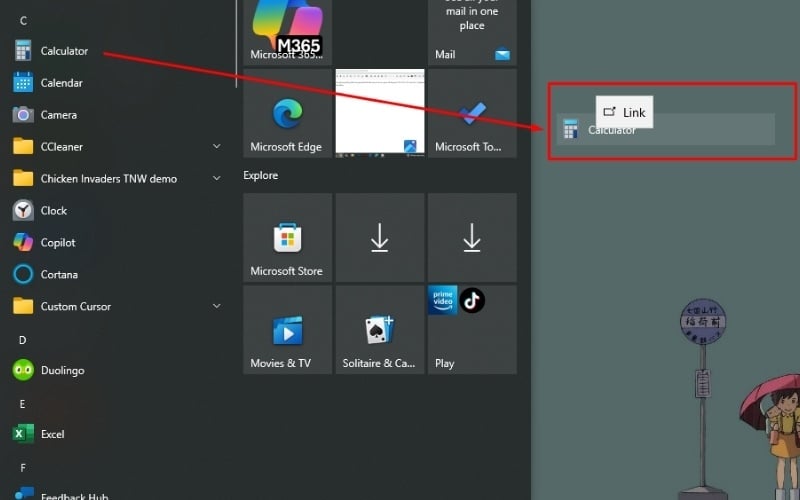Open the Excel app icon
Screen dimensions: 800x500
[23, 434]
